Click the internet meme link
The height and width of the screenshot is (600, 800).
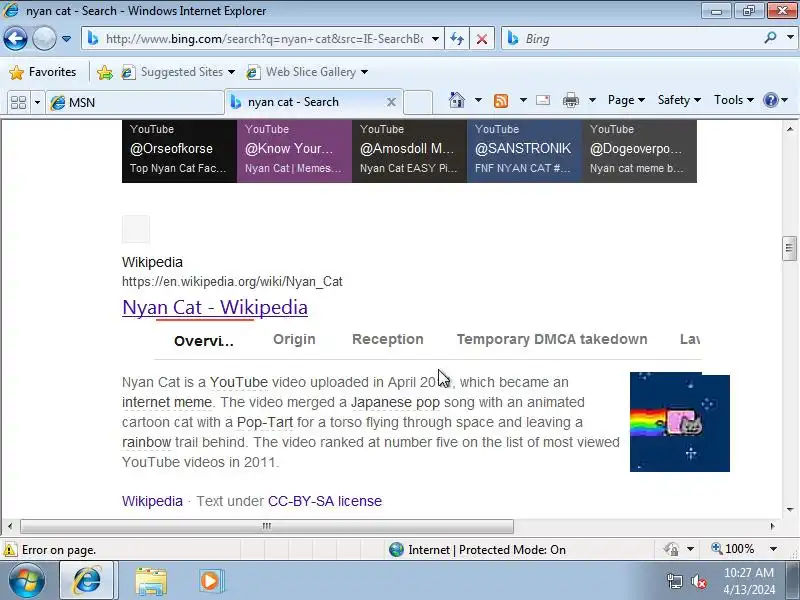pos(167,402)
